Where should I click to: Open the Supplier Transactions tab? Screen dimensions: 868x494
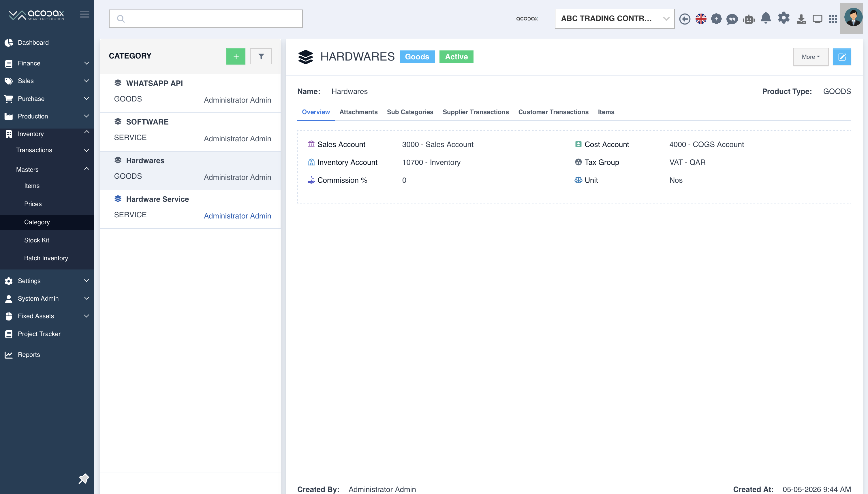[x=476, y=112]
